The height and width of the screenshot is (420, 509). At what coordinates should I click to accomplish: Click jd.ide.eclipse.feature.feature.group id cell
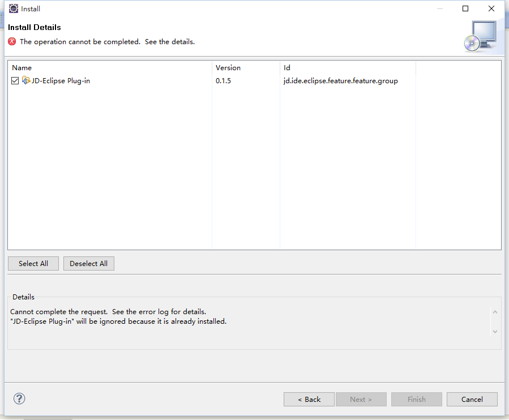click(x=340, y=81)
